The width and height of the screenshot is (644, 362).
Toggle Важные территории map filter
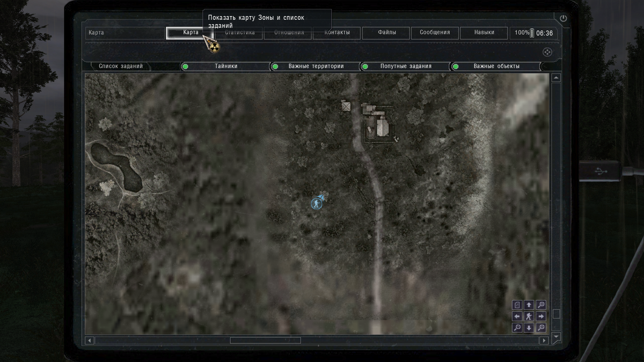[x=315, y=67]
